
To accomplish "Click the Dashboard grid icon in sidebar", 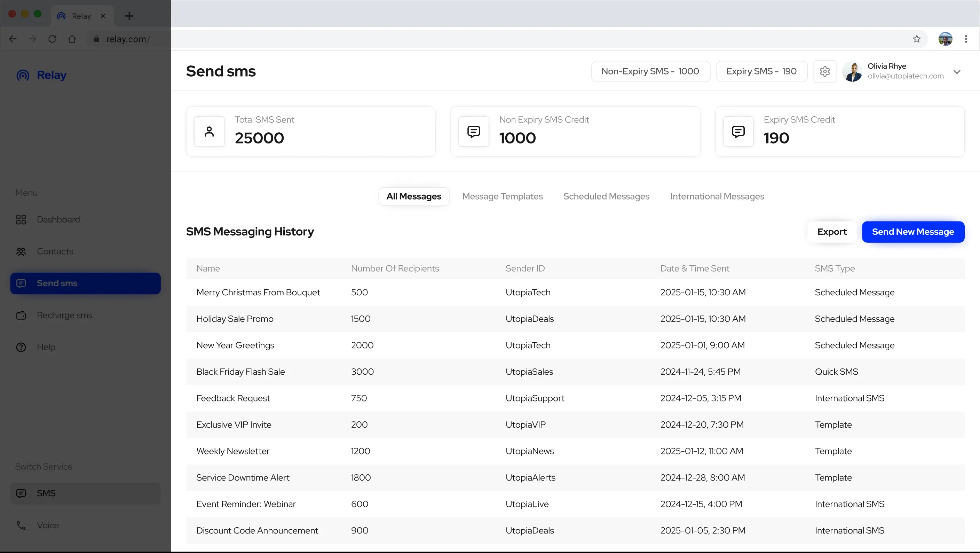I will [x=21, y=220].
